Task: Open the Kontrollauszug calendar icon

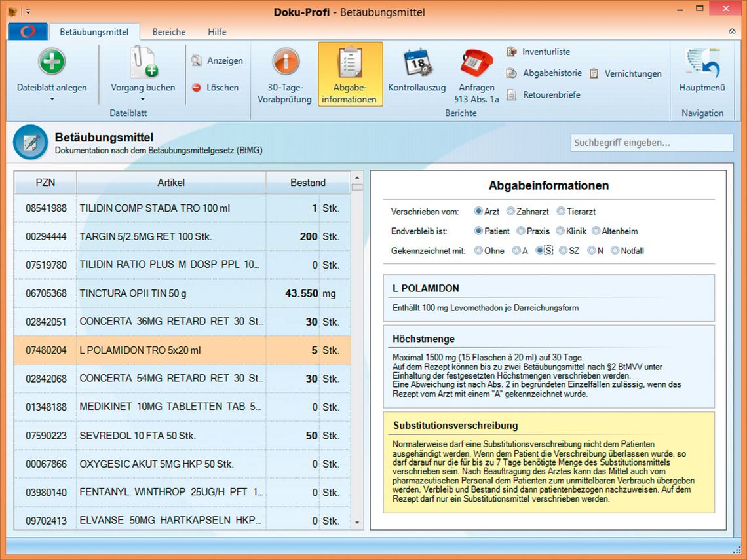Action: (x=417, y=63)
